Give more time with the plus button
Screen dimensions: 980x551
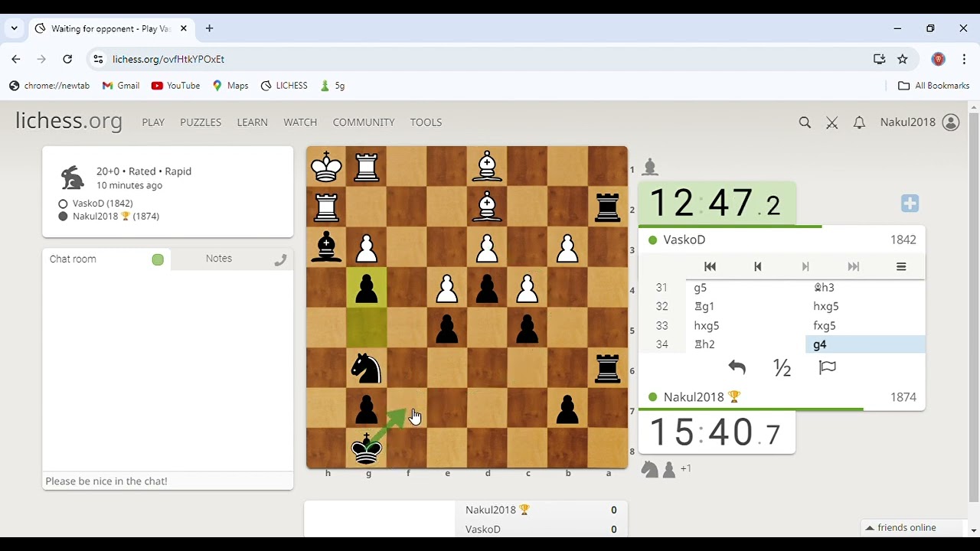(910, 204)
